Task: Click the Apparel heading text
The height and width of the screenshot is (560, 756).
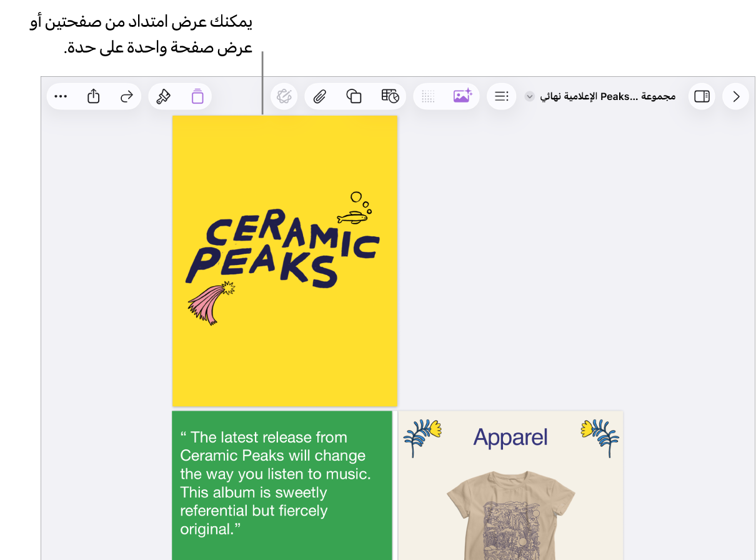Action: pos(510,437)
